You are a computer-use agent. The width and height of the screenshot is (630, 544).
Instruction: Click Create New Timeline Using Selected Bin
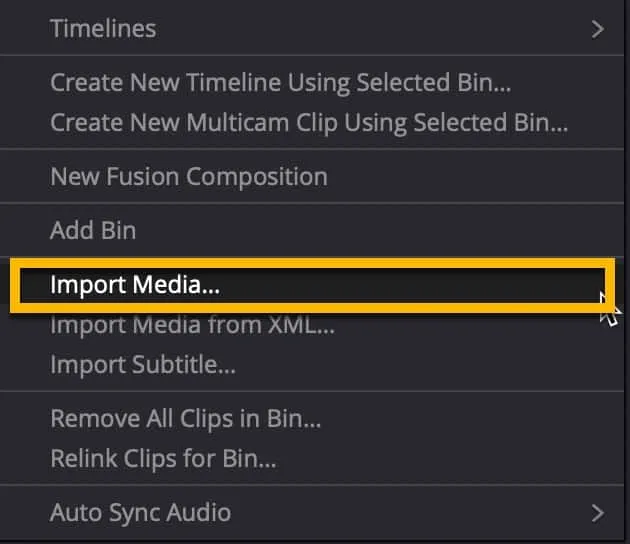point(280,83)
